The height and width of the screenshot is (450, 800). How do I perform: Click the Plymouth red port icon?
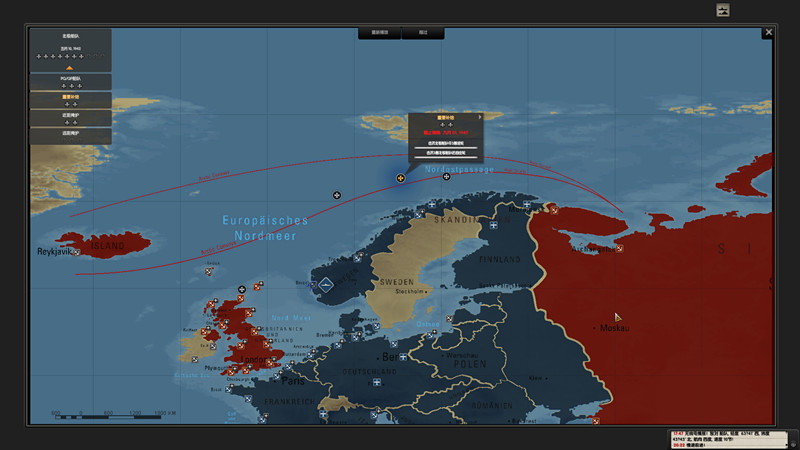pos(231,372)
